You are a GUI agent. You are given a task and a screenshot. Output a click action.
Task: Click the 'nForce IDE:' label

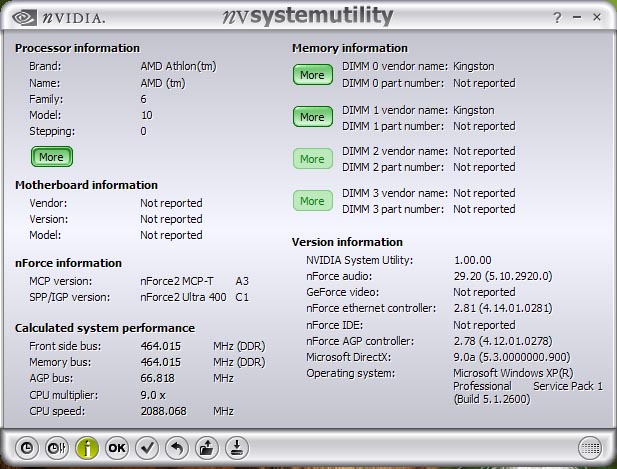(335, 325)
